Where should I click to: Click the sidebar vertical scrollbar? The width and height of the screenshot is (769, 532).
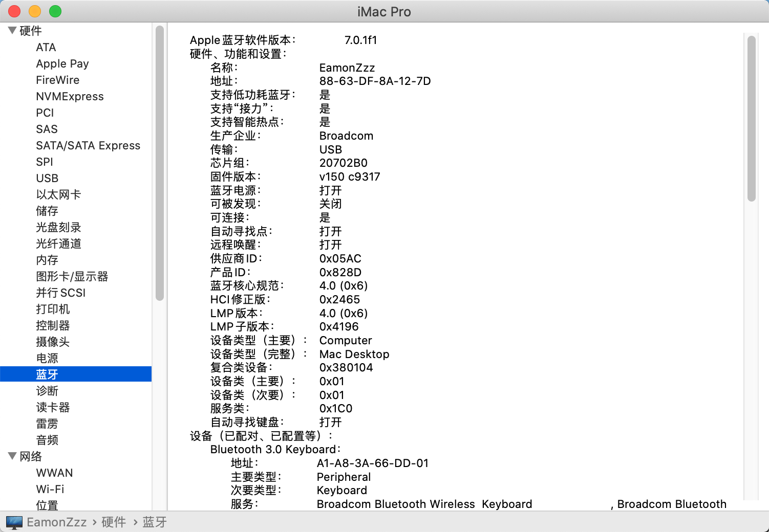pyautogui.click(x=159, y=163)
